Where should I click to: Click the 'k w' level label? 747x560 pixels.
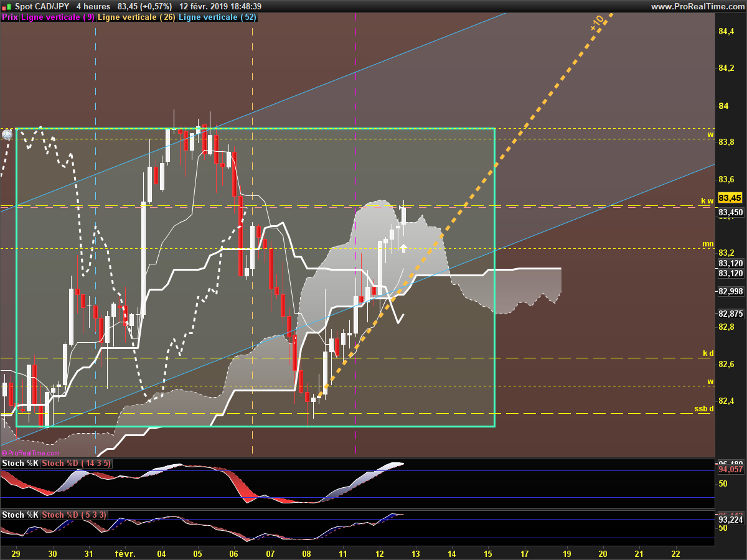[707, 200]
